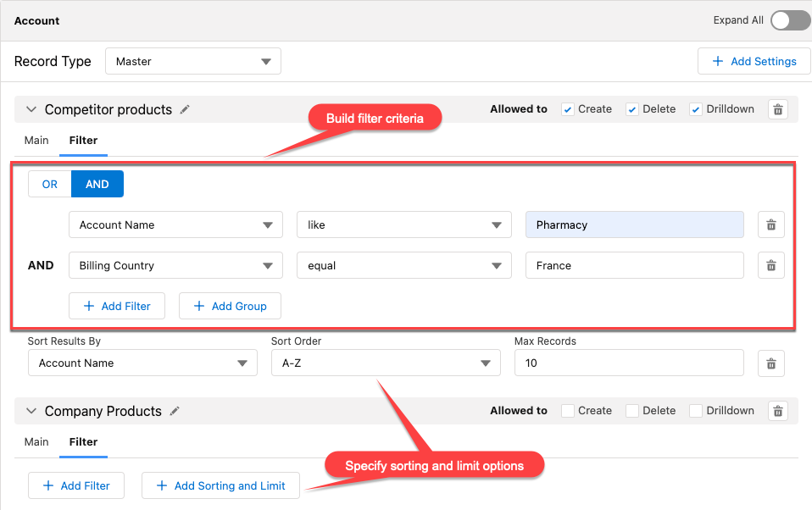Uncheck Drilldown for Competitor products
The image size is (812, 510).
coord(695,108)
